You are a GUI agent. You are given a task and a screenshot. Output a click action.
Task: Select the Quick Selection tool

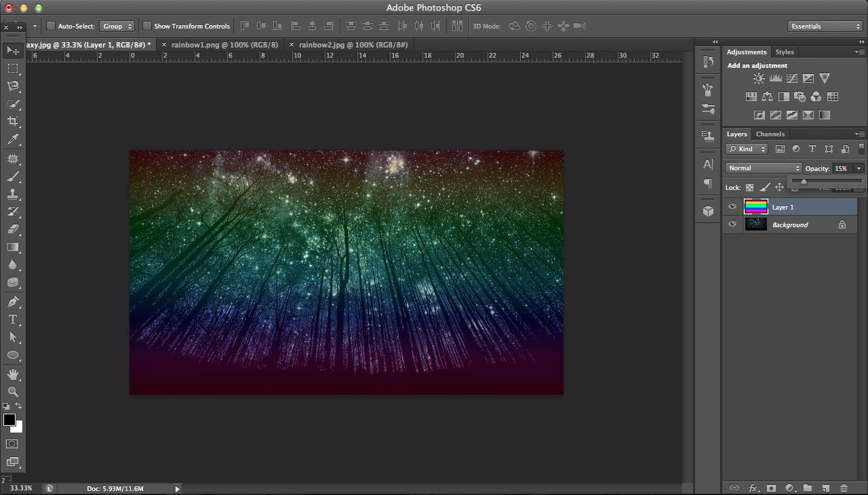coord(13,104)
